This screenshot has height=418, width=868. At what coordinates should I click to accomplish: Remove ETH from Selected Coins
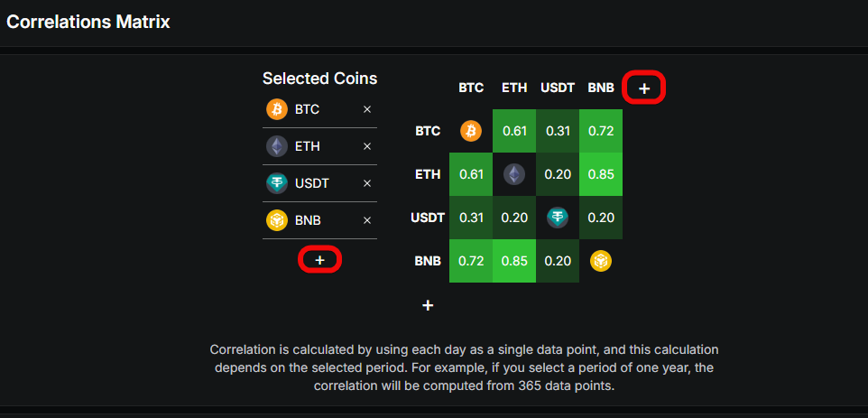(367, 146)
